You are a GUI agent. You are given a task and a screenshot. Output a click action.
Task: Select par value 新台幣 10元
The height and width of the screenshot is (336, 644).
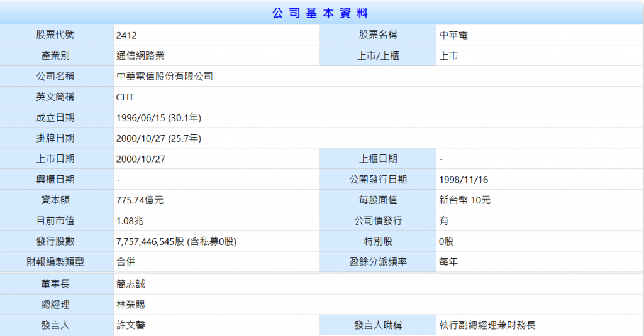(465, 200)
